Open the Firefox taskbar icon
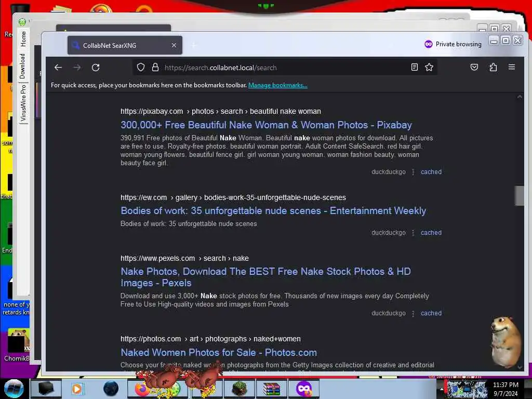Image resolution: width=532 pixels, height=399 pixels. [x=142, y=389]
